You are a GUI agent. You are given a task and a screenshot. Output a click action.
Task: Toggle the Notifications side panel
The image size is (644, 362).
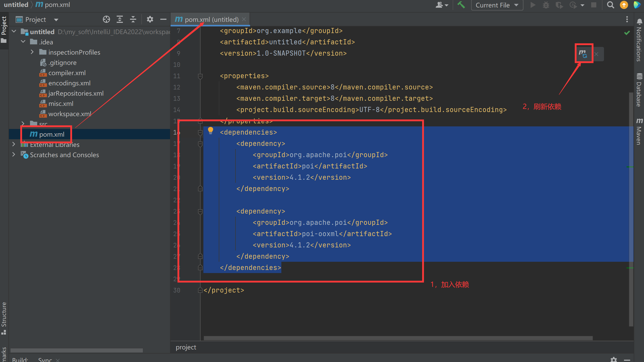(639, 41)
